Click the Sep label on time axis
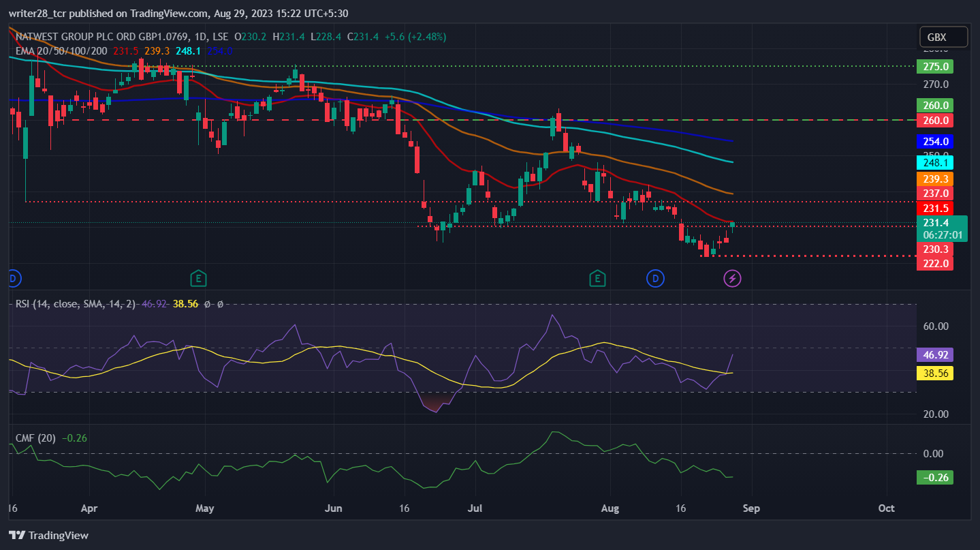 (x=751, y=508)
